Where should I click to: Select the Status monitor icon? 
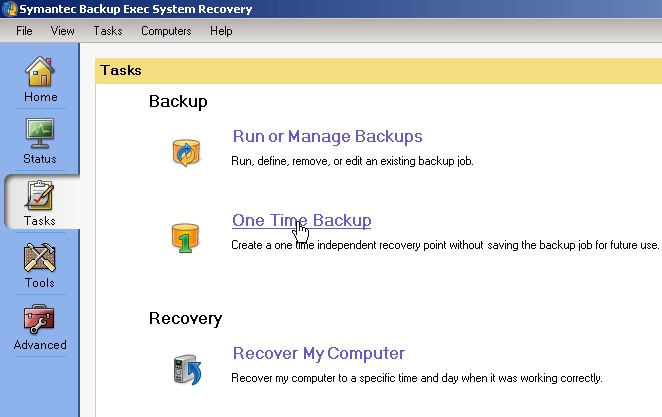coord(40,133)
